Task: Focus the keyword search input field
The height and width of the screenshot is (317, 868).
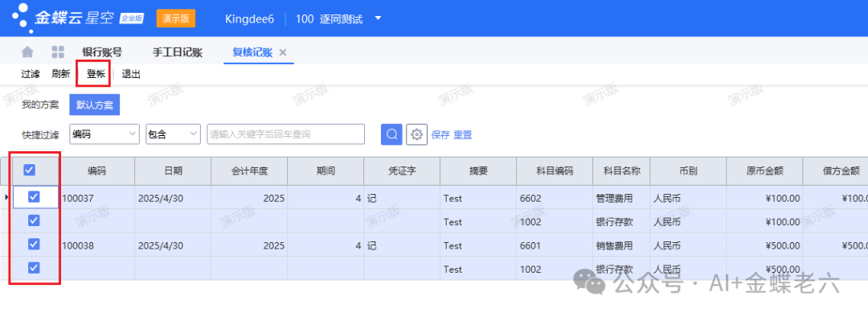Action: (x=285, y=134)
